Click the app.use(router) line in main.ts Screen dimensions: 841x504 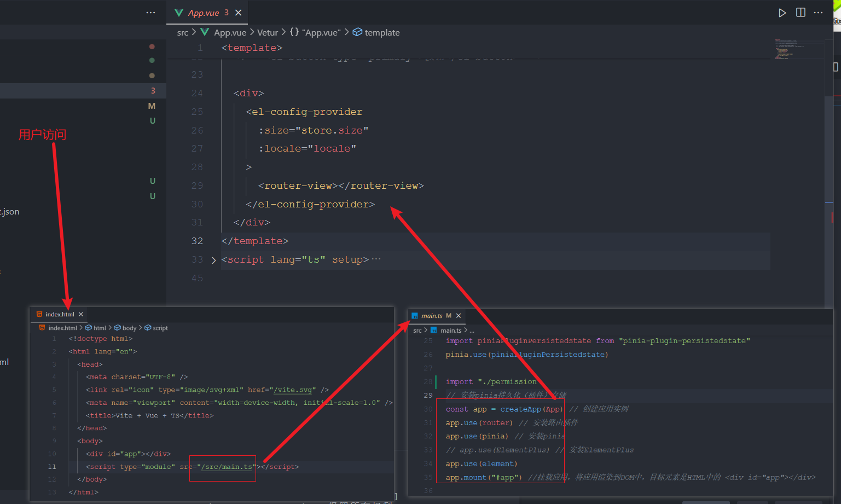click(x=479, y=423)
